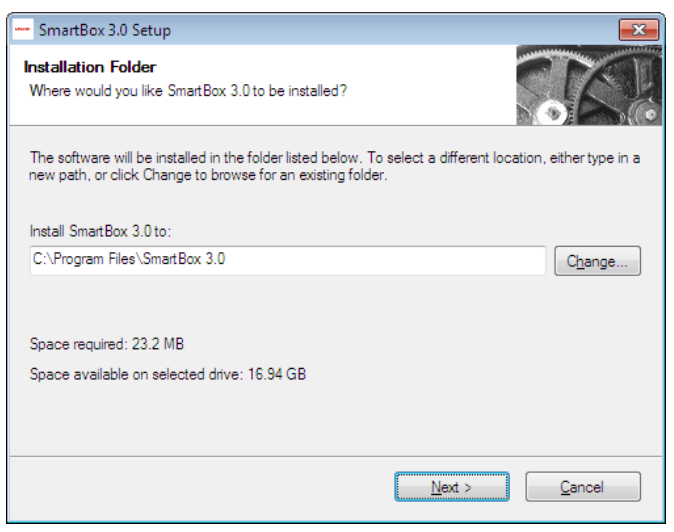Click the blank end of the path field
674x532 pixels.
tap(450, 261)
